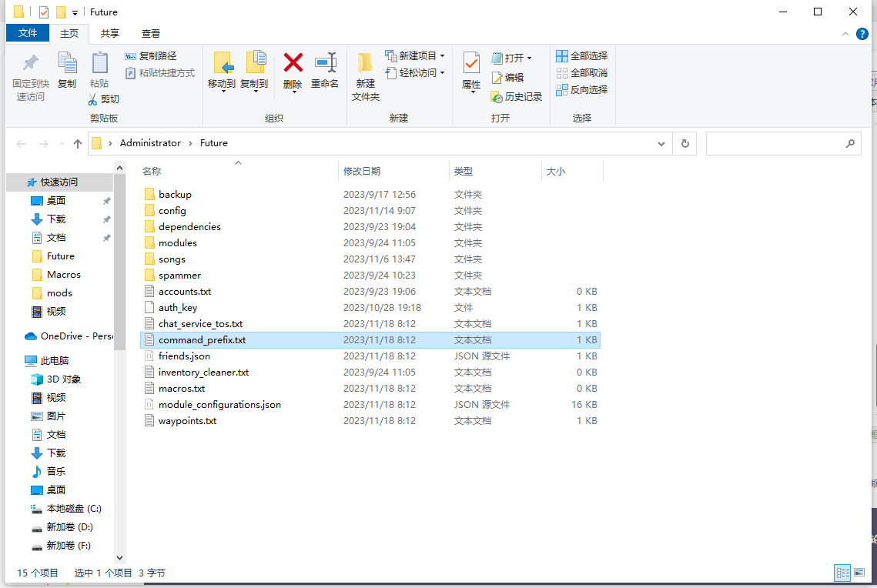This screenshot has width=877, height=588.
Task: Open the File (文件) tab
Action: click(x=28, y=33)
